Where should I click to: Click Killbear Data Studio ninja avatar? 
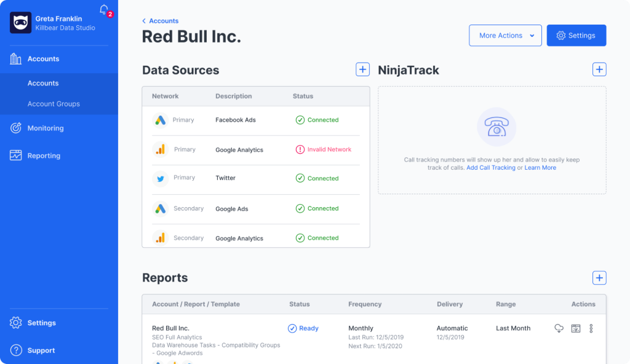(x=20, y=23)
